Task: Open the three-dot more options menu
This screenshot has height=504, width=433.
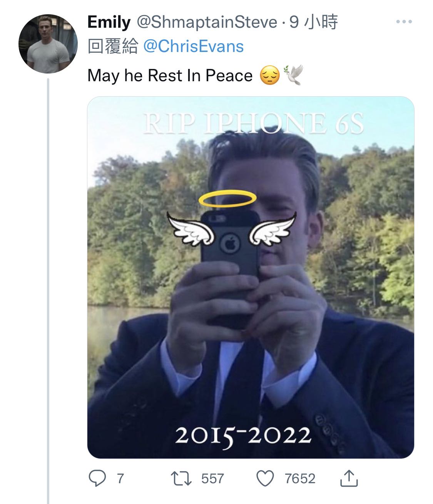Action: 404,22
